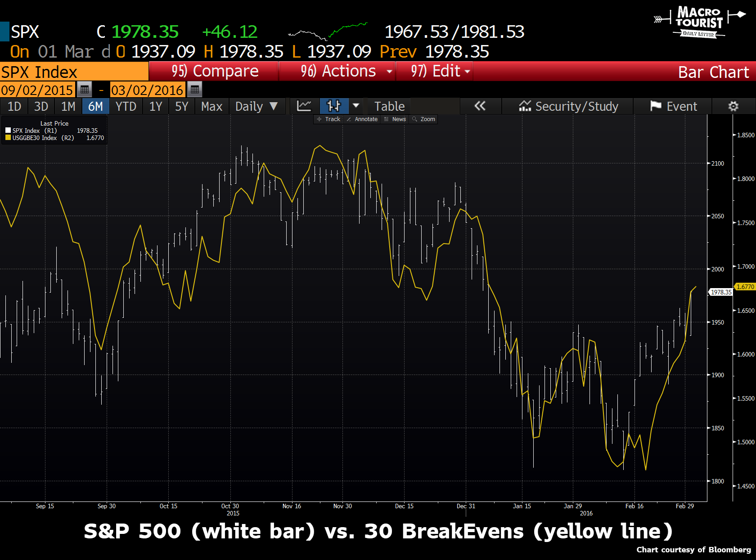Open the 97) Edit menu

441,71
